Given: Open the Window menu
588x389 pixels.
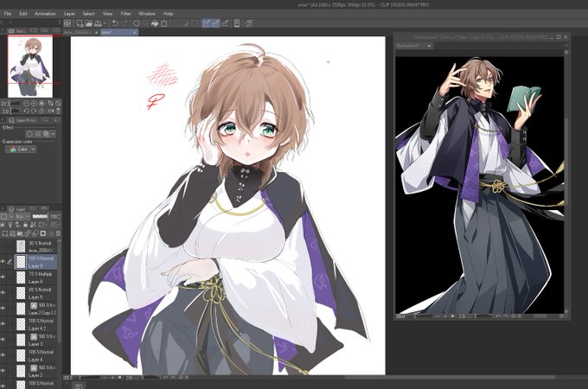Looking at the screenshot, I should pos(147,14).
